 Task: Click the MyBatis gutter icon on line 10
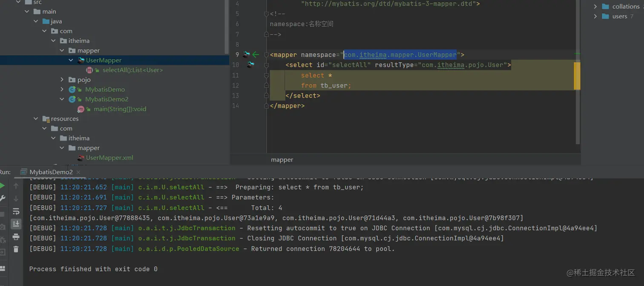coord(251,65)
